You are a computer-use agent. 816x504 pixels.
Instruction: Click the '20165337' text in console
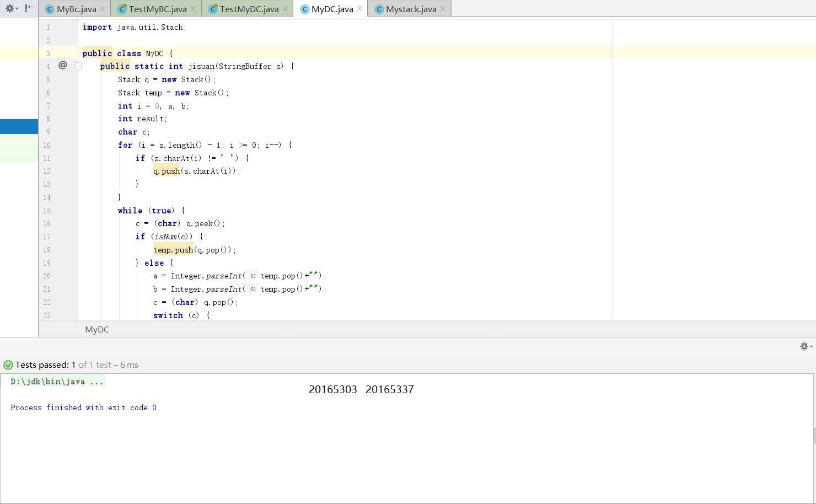[x=390, y=389]
